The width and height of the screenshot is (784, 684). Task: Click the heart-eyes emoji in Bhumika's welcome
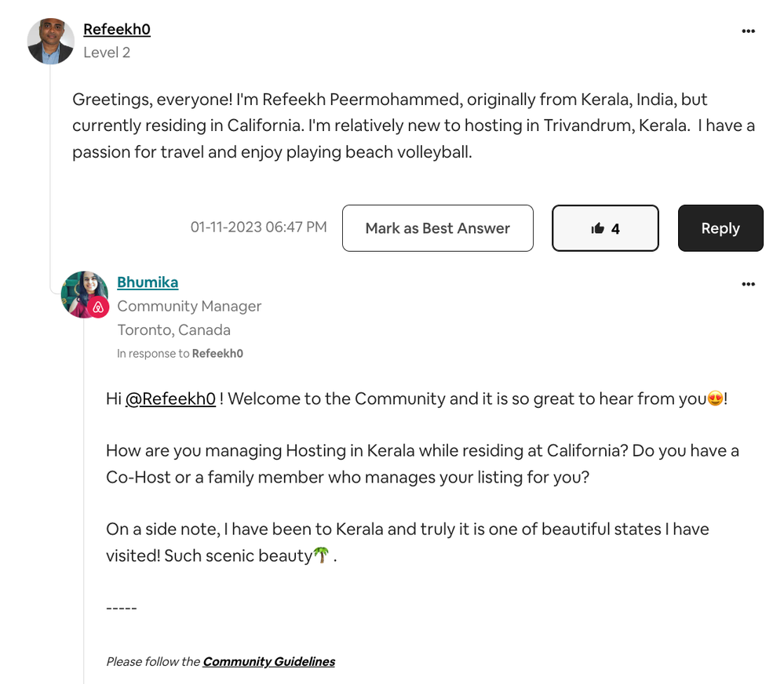click(x=715, y=399)
